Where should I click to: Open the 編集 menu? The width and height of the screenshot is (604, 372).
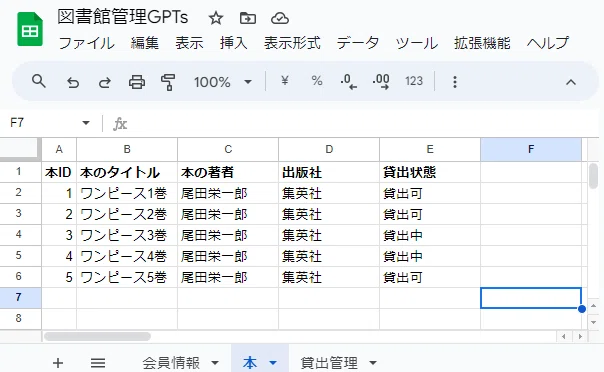(x=144, y=43)
